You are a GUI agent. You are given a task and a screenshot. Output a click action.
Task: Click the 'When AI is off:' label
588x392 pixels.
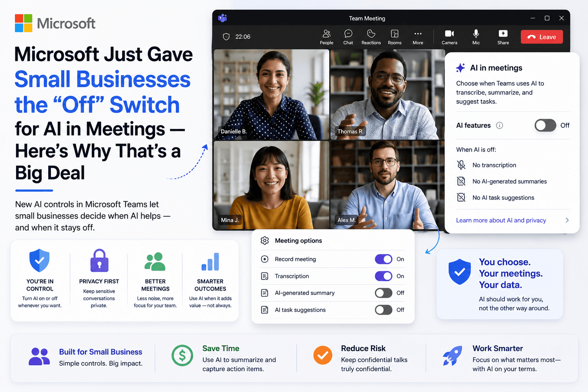click(x=476, y=150)
